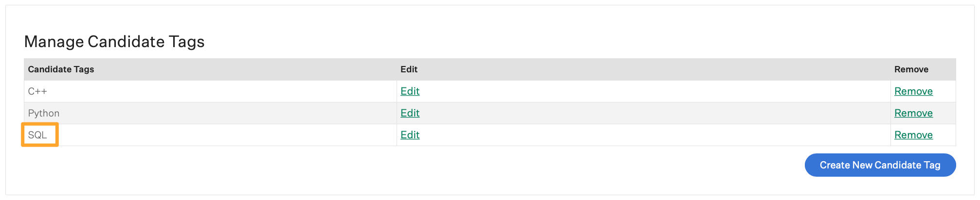The image size is (980, 200).
Task: Click the word Manage in page title
Action: pos(54,42)
